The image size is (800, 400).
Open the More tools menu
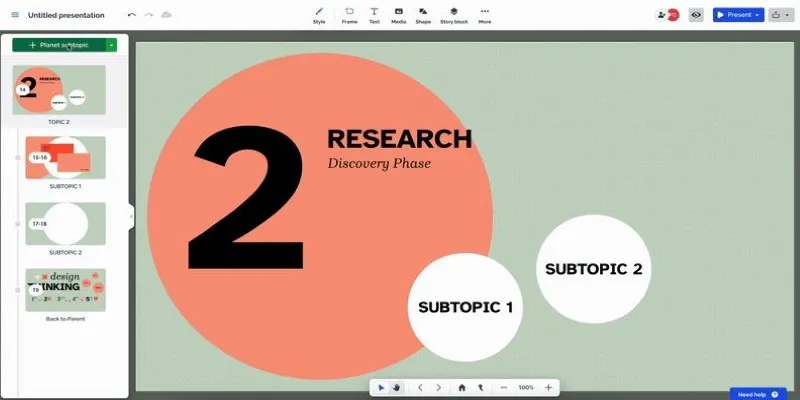485,15
